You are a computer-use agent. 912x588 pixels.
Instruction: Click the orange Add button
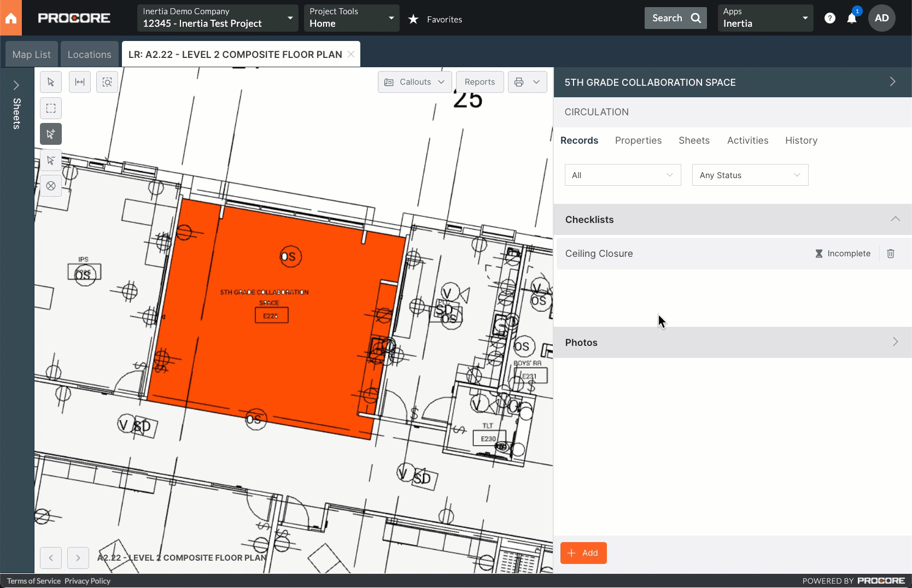coord(583,553)
